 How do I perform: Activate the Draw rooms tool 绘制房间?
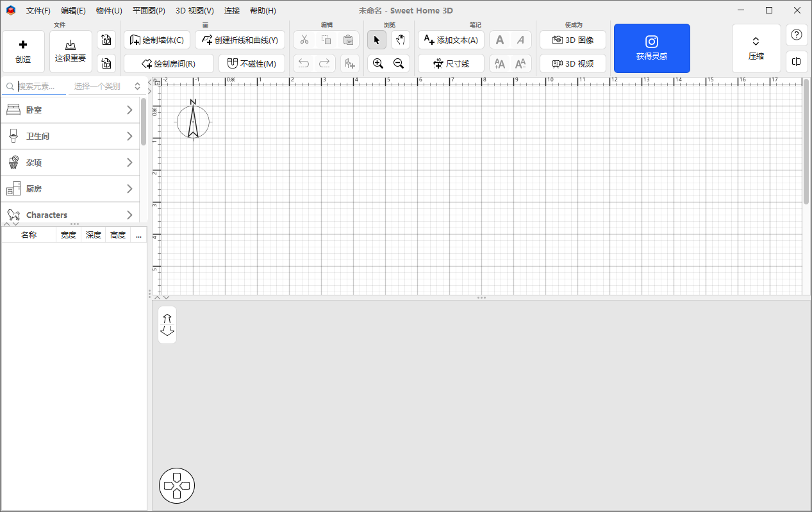pyautogui.click(x=169, y=63)
